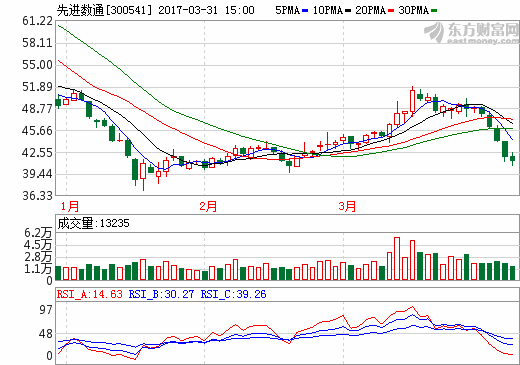Click the 2017-03-31 date text in header
Screen dimensions: 520x365
[x=188, y=10]
